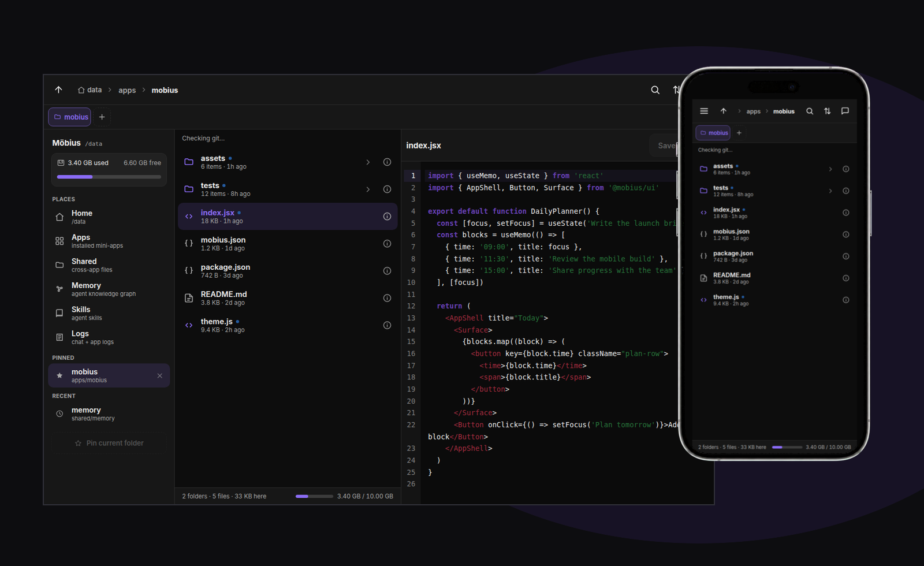
Task: Show info for index.jsx on phone
Action: (845, 213)
